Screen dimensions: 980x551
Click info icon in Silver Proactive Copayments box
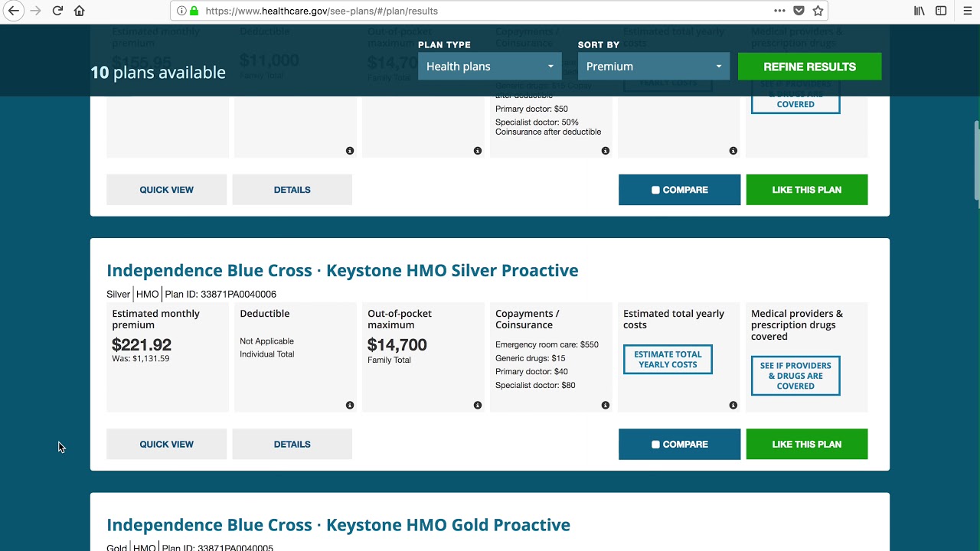coord(606,405)
